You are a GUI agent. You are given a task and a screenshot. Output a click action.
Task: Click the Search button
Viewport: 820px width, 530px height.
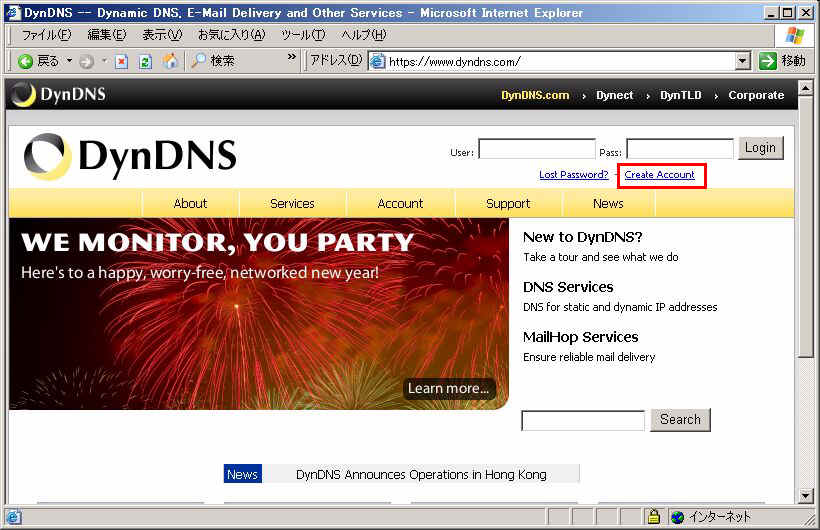click(680, 420)
